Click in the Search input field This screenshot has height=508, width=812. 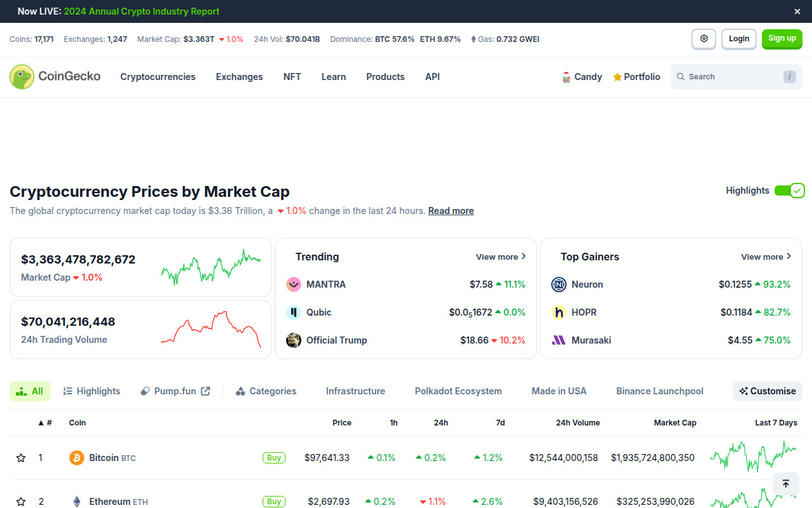click(737, 77)
